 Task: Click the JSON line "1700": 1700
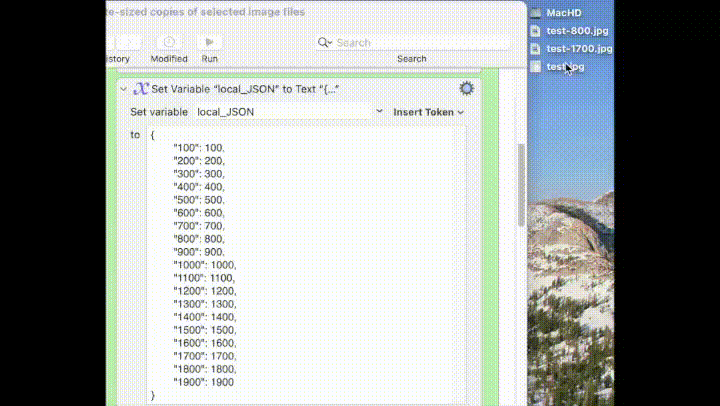coord(205,356)
